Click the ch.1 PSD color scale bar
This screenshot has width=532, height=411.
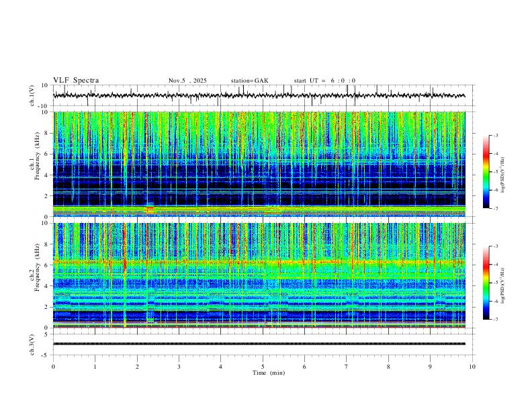tap(486, 172)
